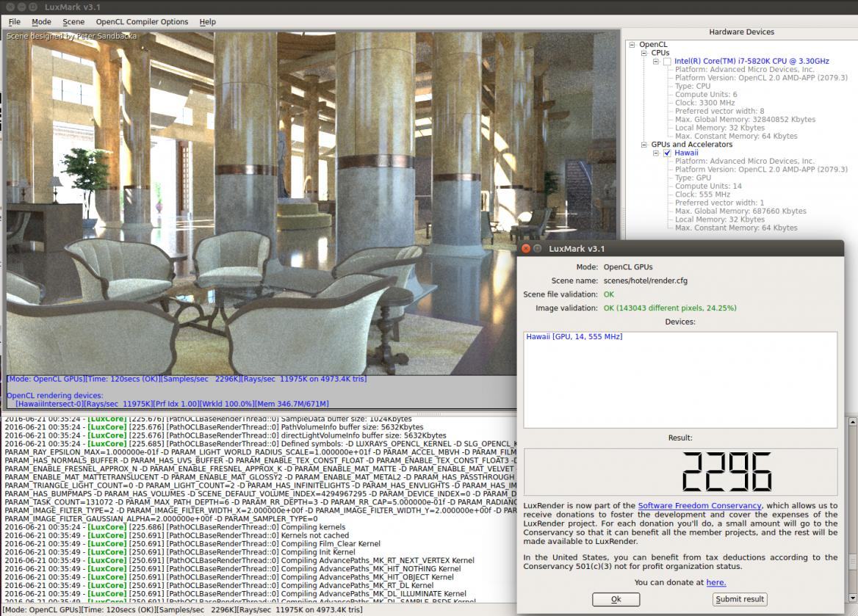The image size is (858, 616).
Task: Click 'Max. Global Memory: 32840852 Kbytes' row
Action: click(x=746, y=120)
